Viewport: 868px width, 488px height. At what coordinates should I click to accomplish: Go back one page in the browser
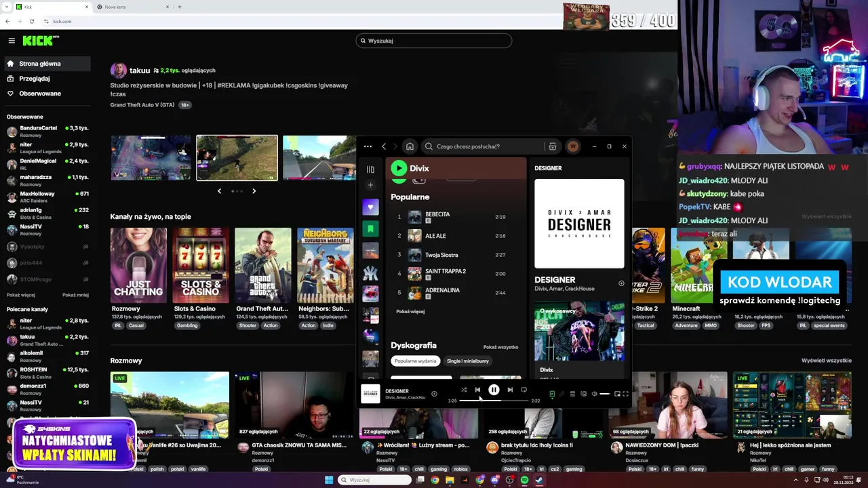tap(7, 21)
